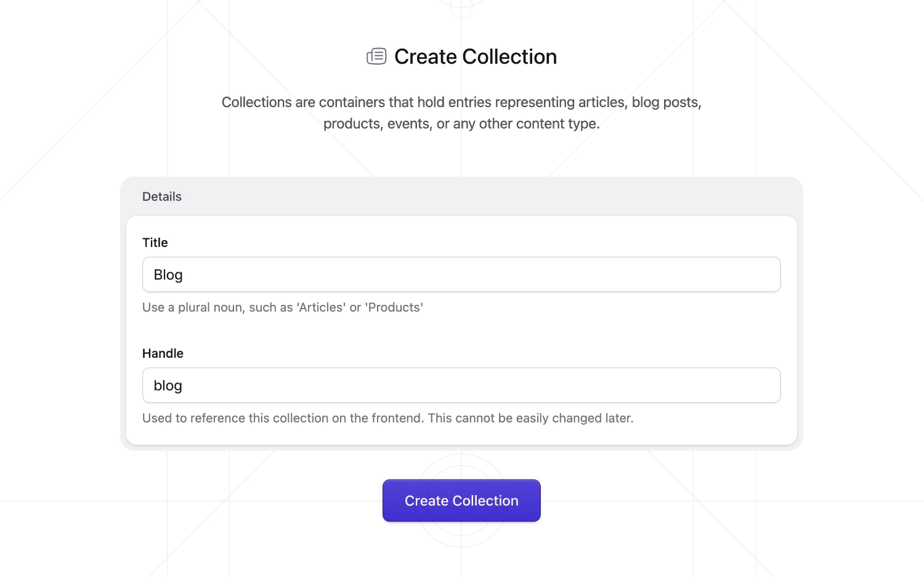The width and height of the screenshot is (924, 577).
Task: Click the handle warning text about frontend references
Action: 388,418
